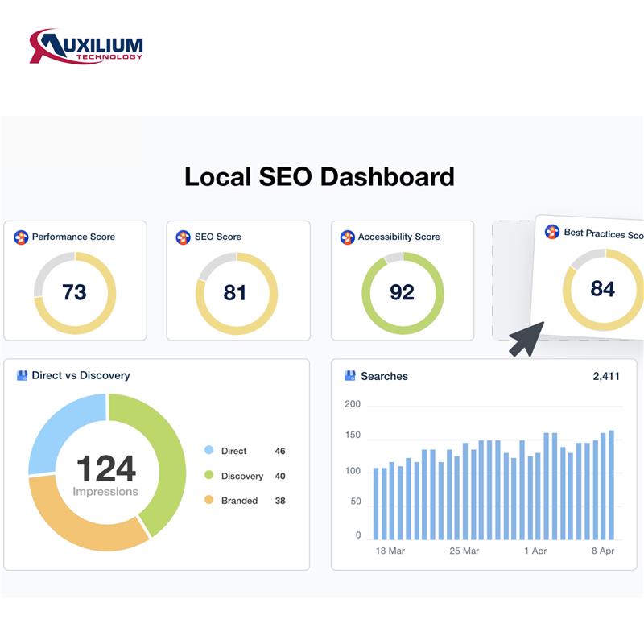
Task: Click the Performance Score badge icon
Action: 20,237
